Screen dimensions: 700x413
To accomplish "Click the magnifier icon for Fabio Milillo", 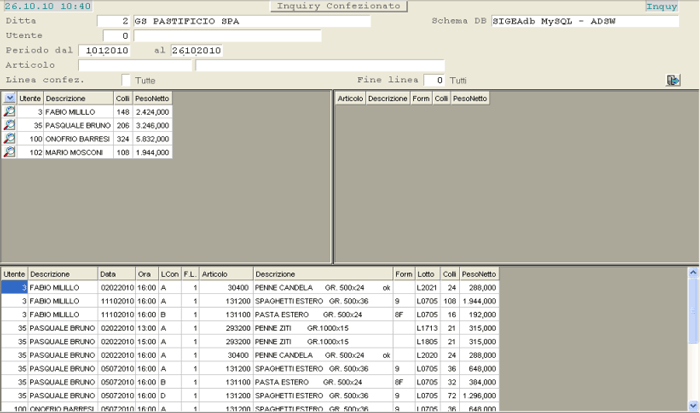I will [x=9, y=113].
